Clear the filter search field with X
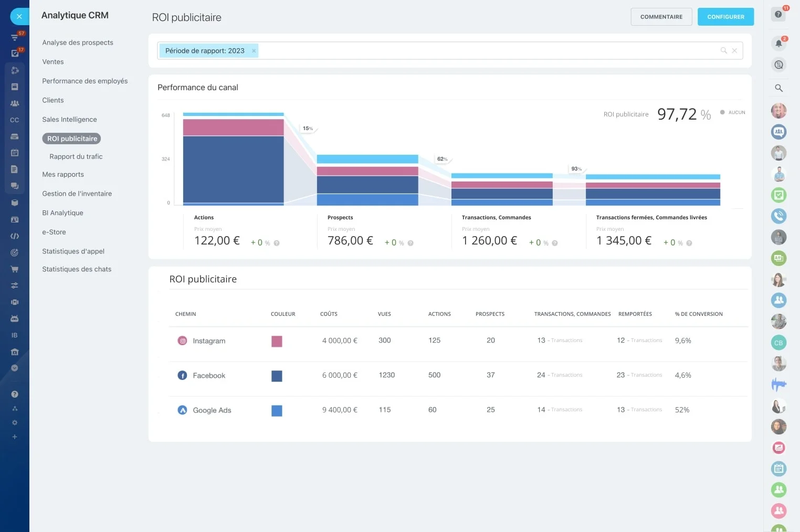The width and height of the screenshot is (800, 532). point(734,50)
